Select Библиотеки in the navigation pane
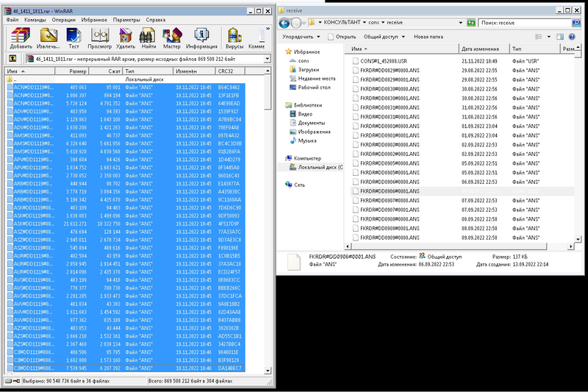The image size is (588, 392). pyautogui.click(x=308, y=105)
